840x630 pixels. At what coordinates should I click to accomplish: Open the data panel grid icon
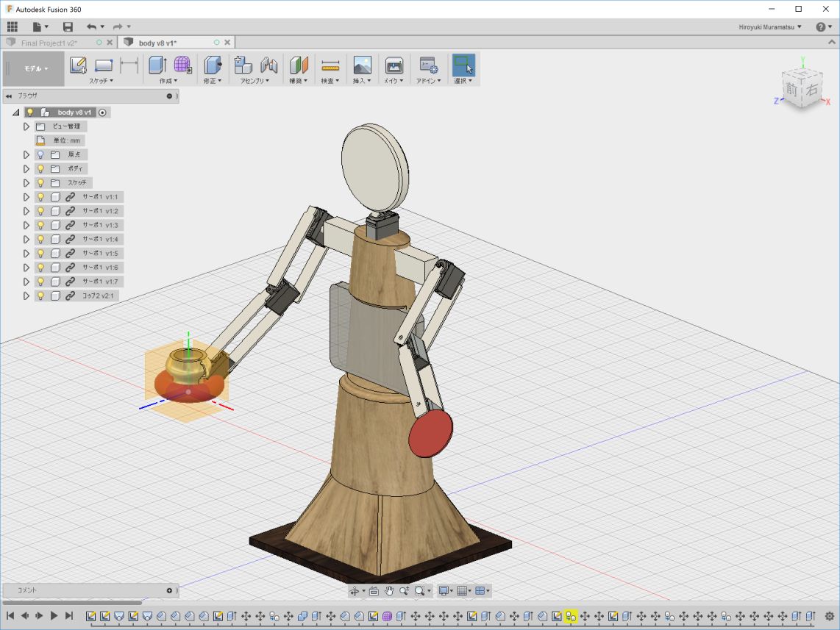[x=13, y=26]
